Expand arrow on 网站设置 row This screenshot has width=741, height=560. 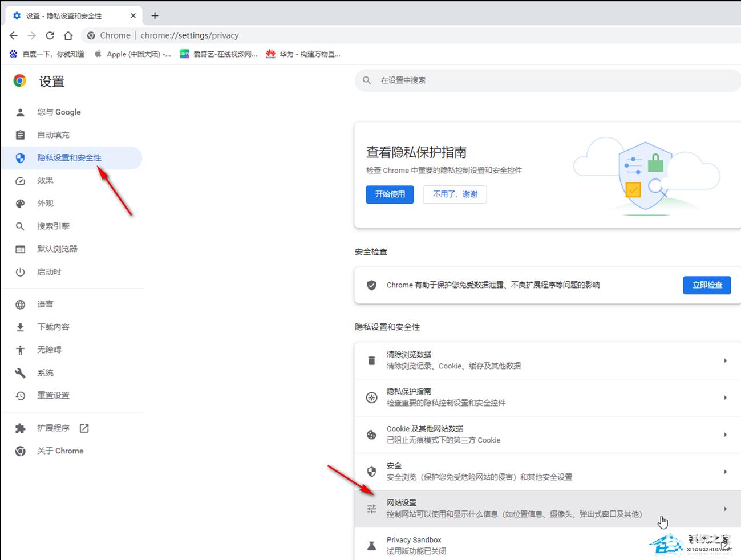coord(725,509)
